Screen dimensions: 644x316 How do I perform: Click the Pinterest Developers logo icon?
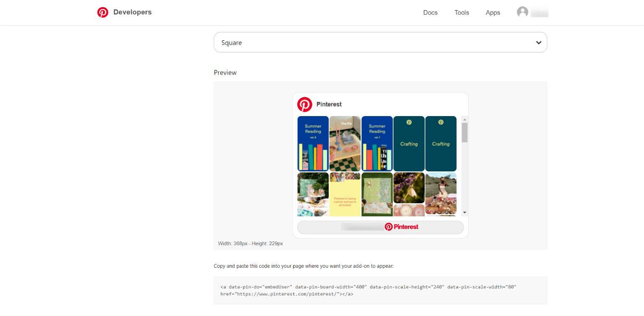(103, 13)
